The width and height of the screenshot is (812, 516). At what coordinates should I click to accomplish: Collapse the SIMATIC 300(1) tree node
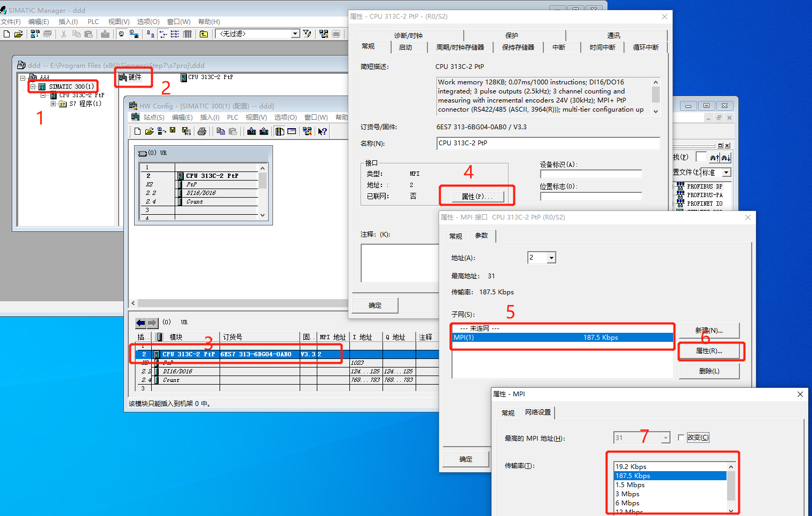tap(33, 87)
